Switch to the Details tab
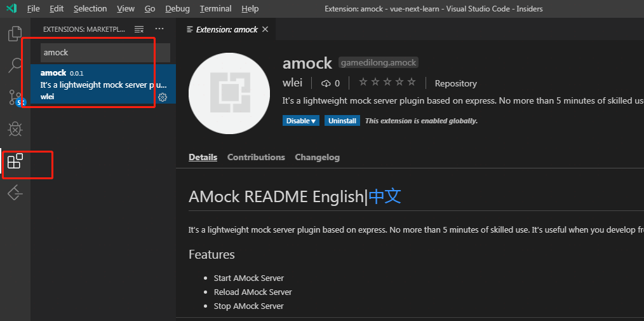 click(x=203, y=158)
